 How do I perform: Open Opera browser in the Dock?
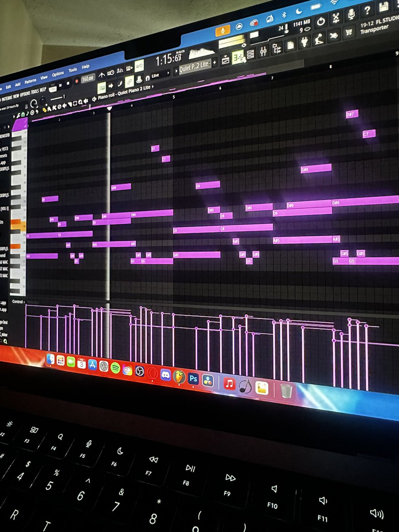(153, 373)
